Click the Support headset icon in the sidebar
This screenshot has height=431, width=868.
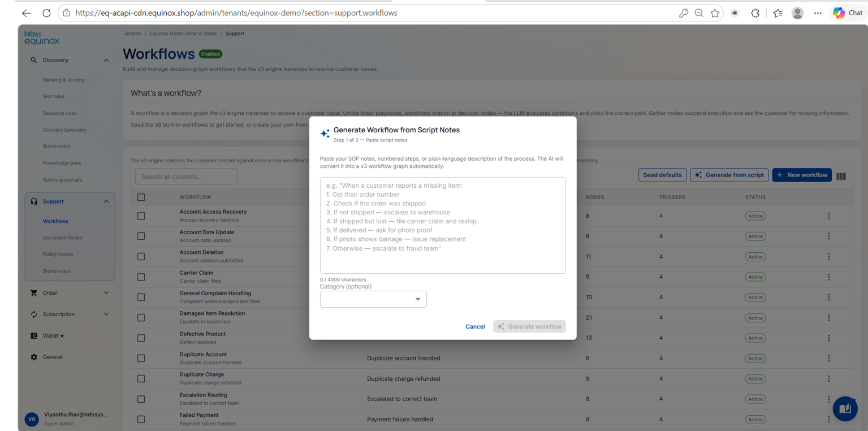(34, 201)
